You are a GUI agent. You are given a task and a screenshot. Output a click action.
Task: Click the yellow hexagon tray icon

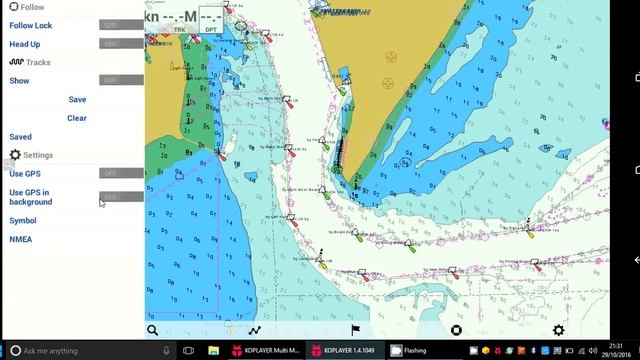[485, 351]
